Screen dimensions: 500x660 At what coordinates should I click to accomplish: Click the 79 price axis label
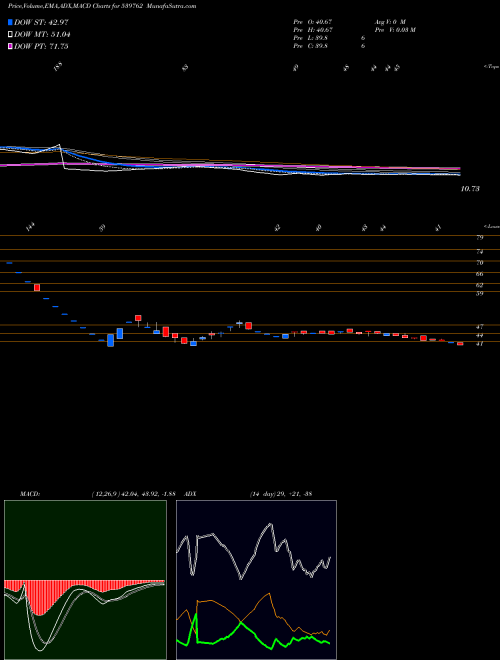tap(479, 238)
